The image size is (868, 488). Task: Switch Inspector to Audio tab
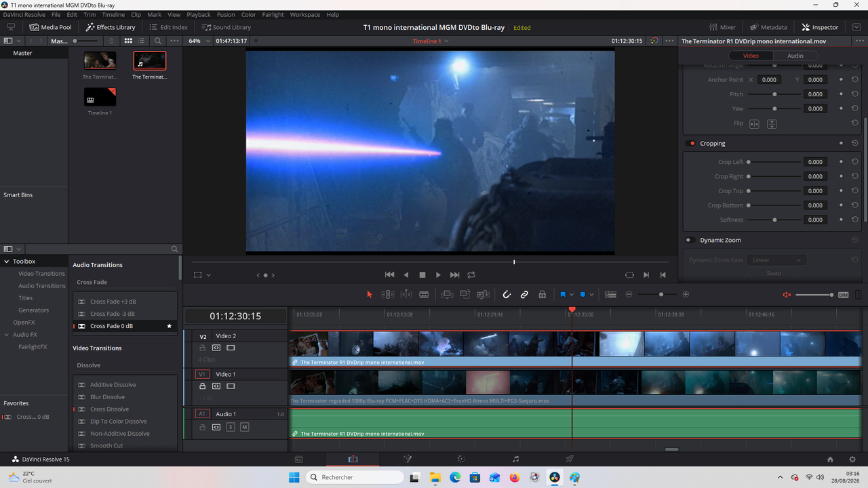click(x=795, y=56)
